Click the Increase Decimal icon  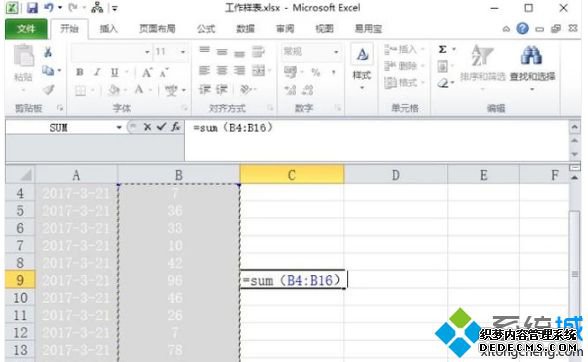(x=290, y=90)
